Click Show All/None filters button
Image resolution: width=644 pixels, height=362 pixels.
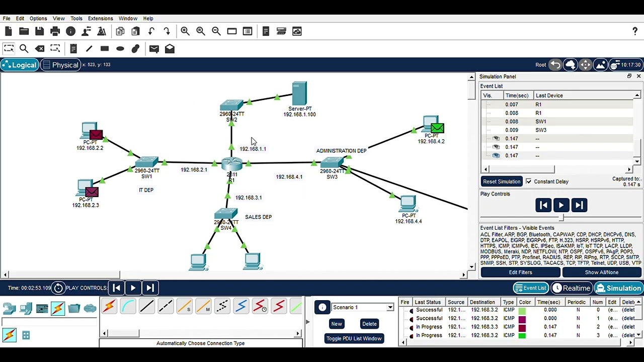point(602,273)
